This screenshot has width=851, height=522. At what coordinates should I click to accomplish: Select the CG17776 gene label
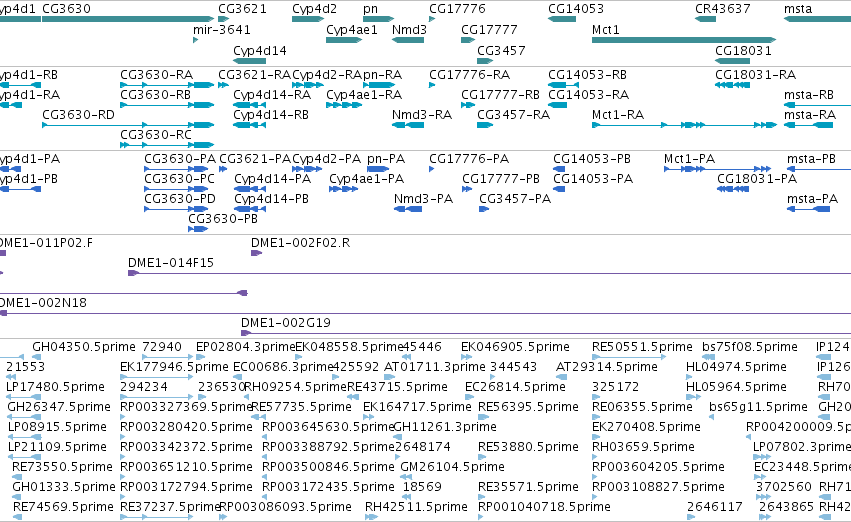457,9
